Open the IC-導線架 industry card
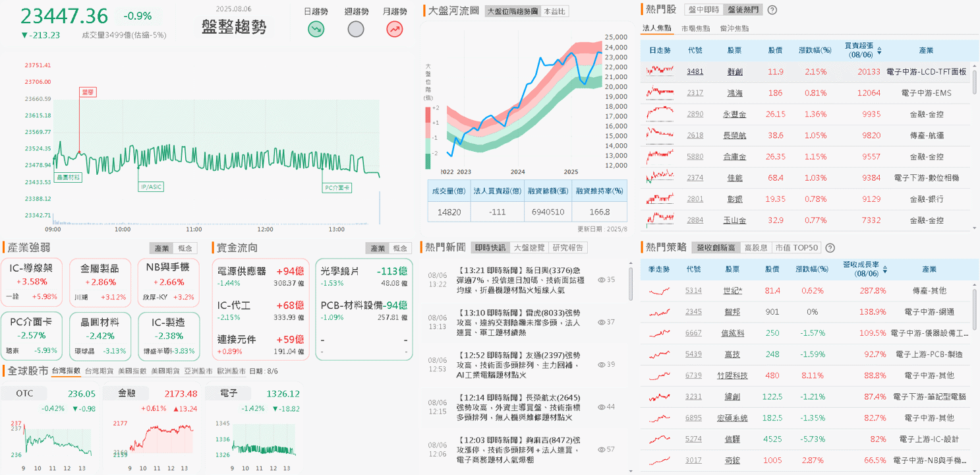This screenshot has height=475, width=980. (x=31, y=282)
